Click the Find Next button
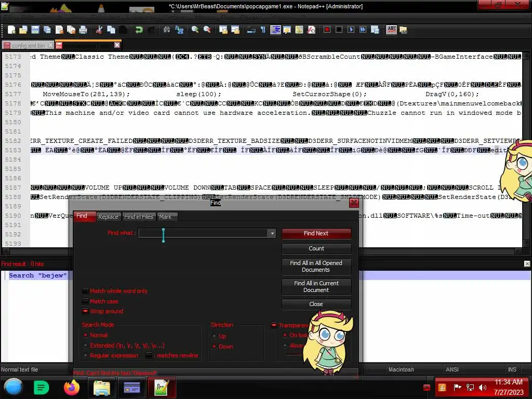 pos(316,233)
